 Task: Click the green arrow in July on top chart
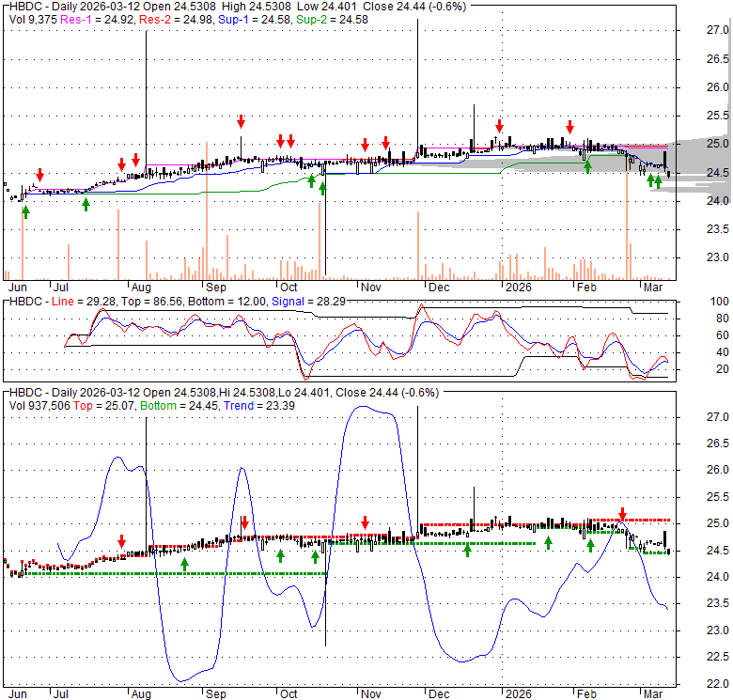pos(86,203)
